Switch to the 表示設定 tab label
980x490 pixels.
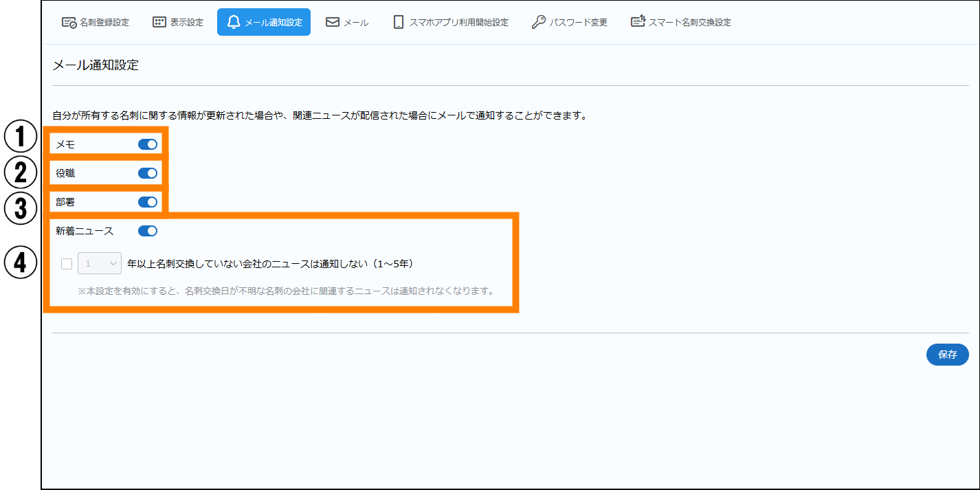186,22
